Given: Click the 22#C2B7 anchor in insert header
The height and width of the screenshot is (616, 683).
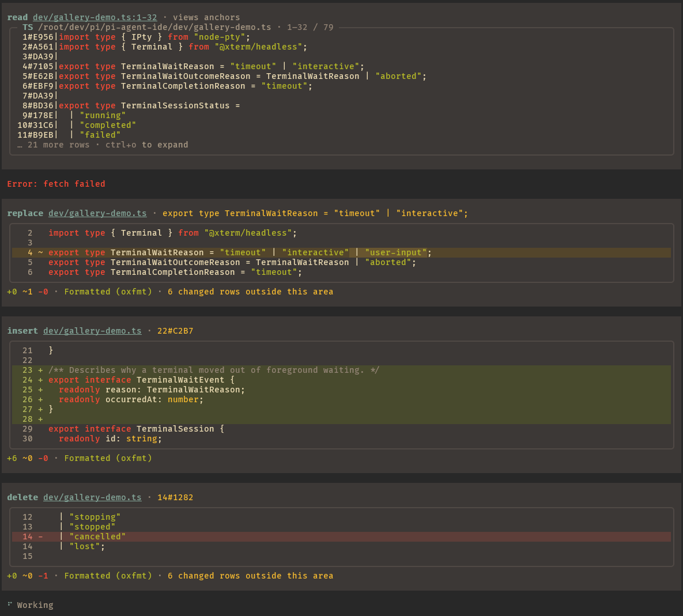Looking at the screenshot, I should [x=175, y=331].
